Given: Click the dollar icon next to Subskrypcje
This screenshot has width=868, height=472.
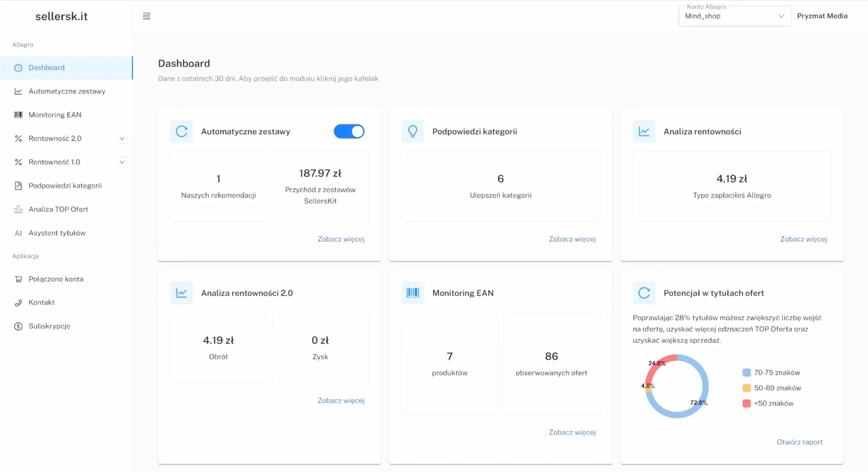Looking at the screenshot, I should (x=18, y=326).
